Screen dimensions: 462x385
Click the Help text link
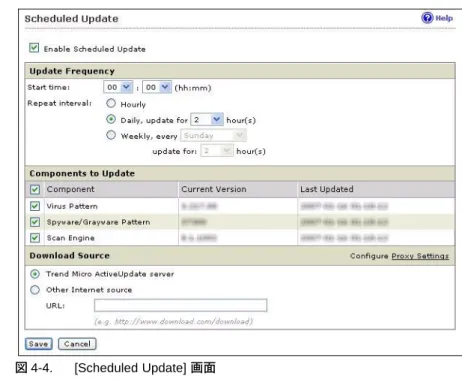444,18
